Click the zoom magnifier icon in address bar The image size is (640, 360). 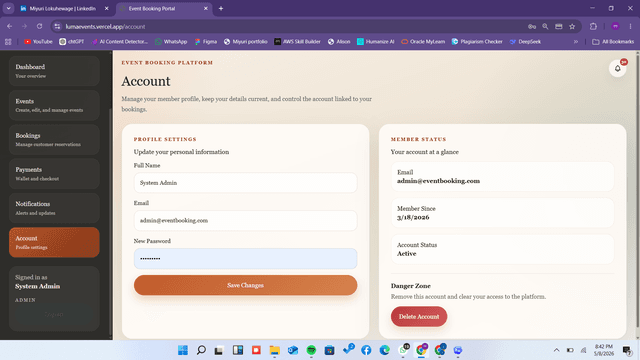(x=545, y=27)
